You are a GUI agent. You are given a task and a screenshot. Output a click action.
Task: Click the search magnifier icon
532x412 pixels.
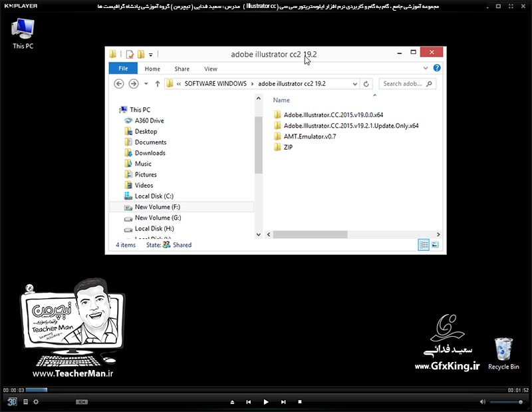click(430, 84)
